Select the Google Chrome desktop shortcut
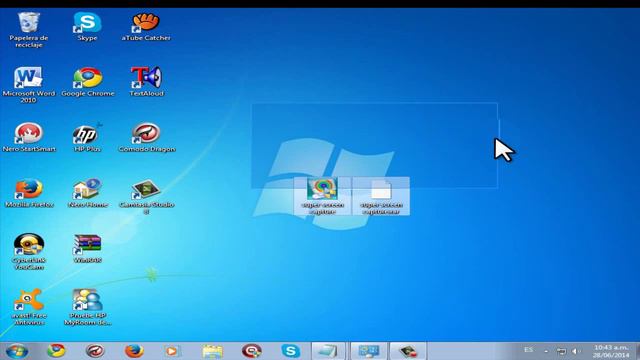 [x=88, y=82]
